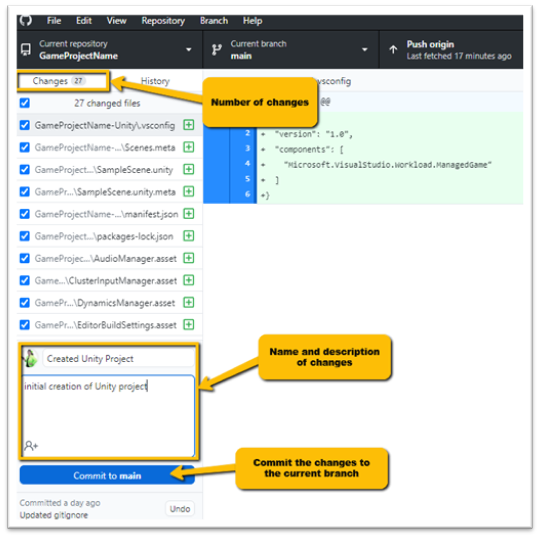Click the Updated gitignore commit text
The height and width of the screenshot is (538, 540).
click(54, 515)
